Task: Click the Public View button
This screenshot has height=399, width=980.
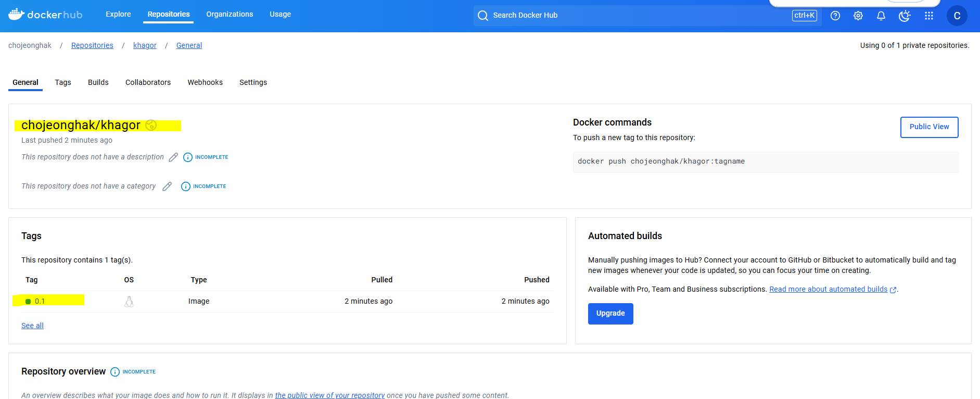Action: point(930,127)
